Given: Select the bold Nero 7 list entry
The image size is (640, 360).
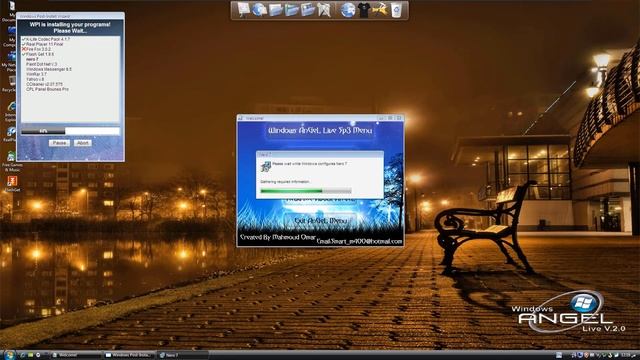Looking at the screenshot, I should click(32, 59).
